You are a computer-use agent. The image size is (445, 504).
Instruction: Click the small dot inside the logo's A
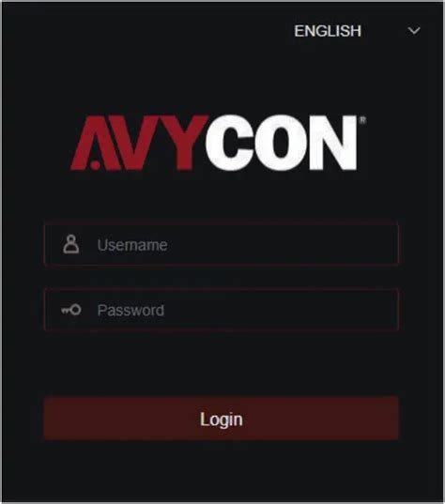(95, 164)
